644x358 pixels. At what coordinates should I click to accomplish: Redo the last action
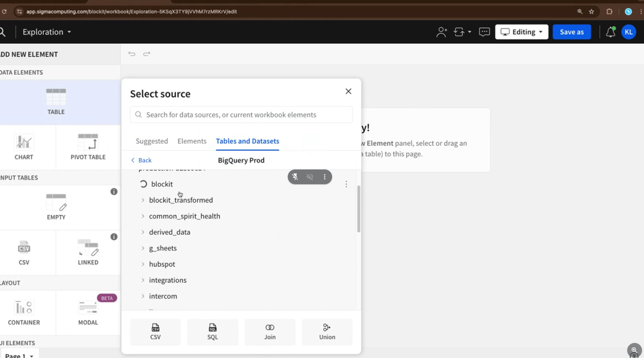pyautogui.click(x=146, y=54)
